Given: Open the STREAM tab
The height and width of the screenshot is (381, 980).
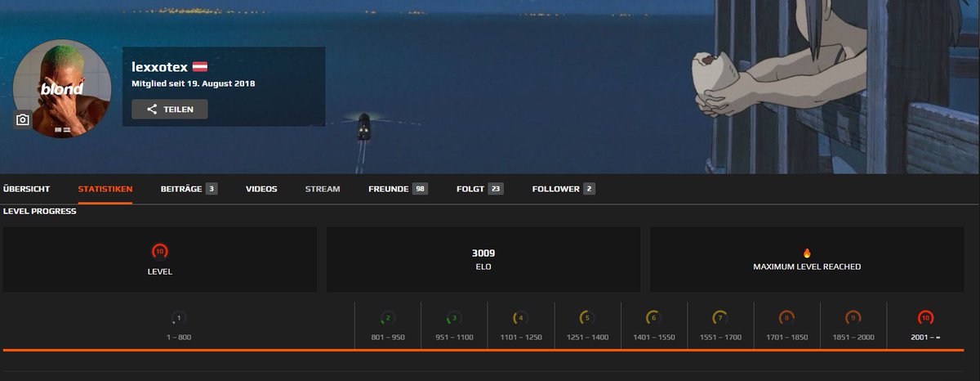Looking at the screenshot, I should click(323, 189).
